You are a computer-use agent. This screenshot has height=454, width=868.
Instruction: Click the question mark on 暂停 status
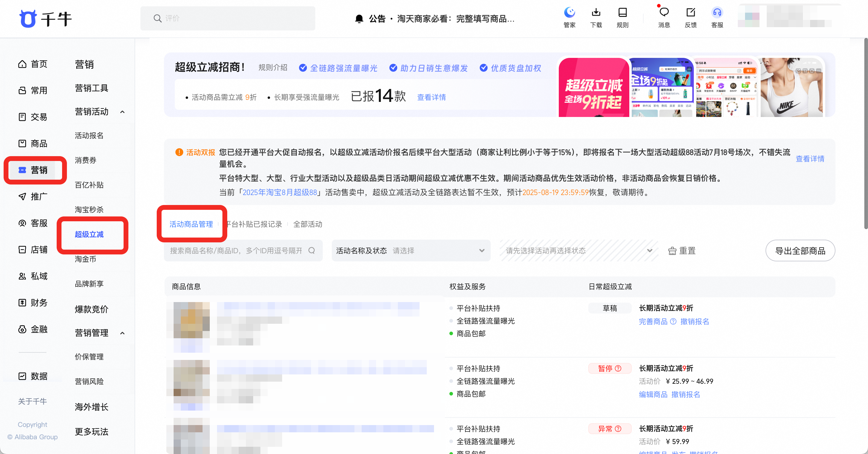pyautogui.click(x=618, y=368)
